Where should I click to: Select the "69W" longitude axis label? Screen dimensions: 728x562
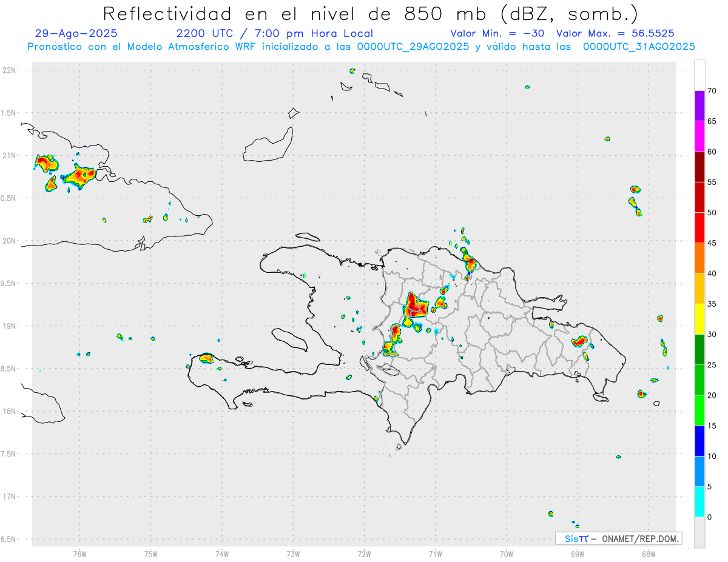click(x=578, y=554)
